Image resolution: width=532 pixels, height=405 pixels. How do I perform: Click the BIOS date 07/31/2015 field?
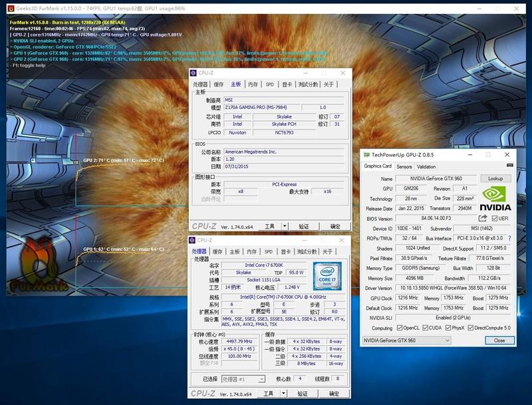284,166
